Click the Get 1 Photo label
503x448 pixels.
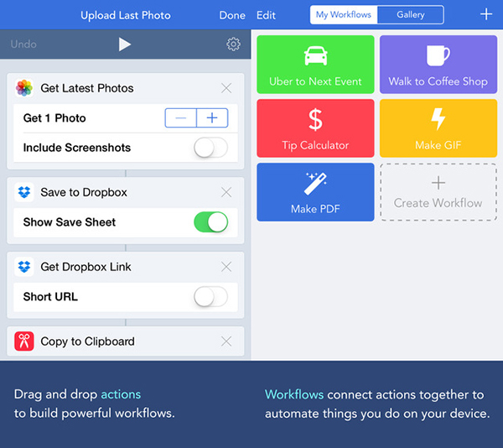point(54,118)
